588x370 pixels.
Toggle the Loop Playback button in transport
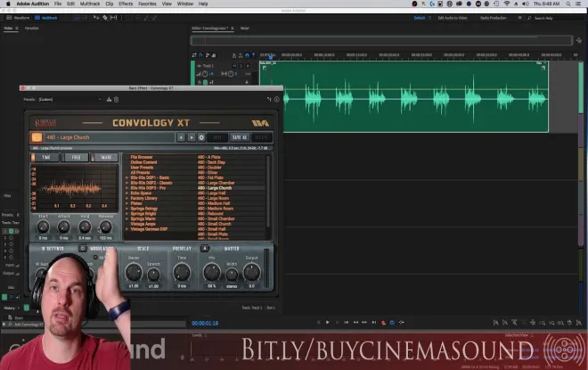392,323
